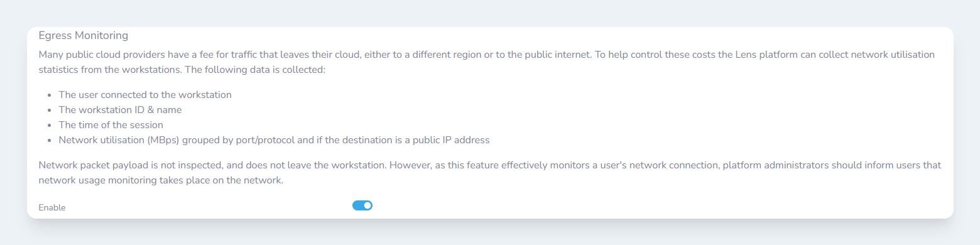The image size is (980, 245).
Task: Click the 'Many public cloud providers' paragraph
Action: [x=487, y=62]
